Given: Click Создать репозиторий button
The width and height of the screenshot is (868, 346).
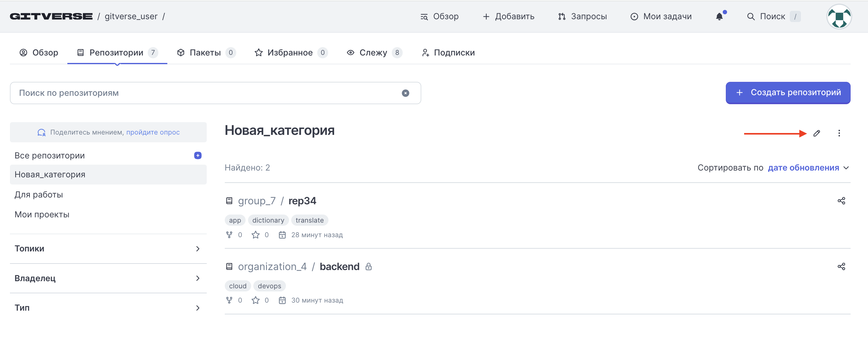Looking at the screenshot, I should click(788, 93).
